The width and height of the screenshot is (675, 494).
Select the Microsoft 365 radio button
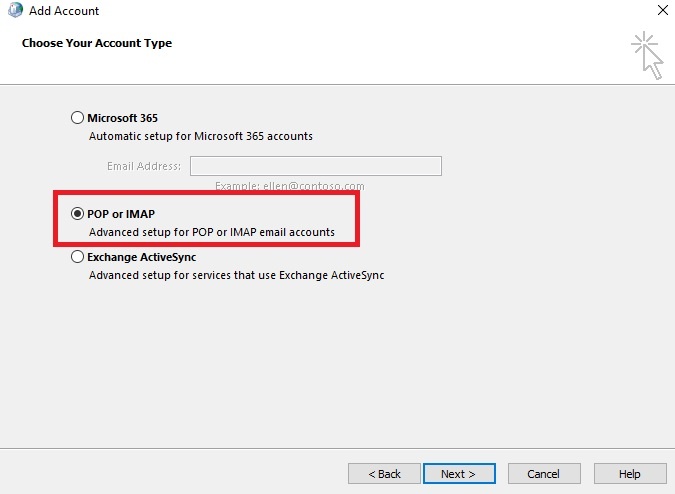click(77, 117)
